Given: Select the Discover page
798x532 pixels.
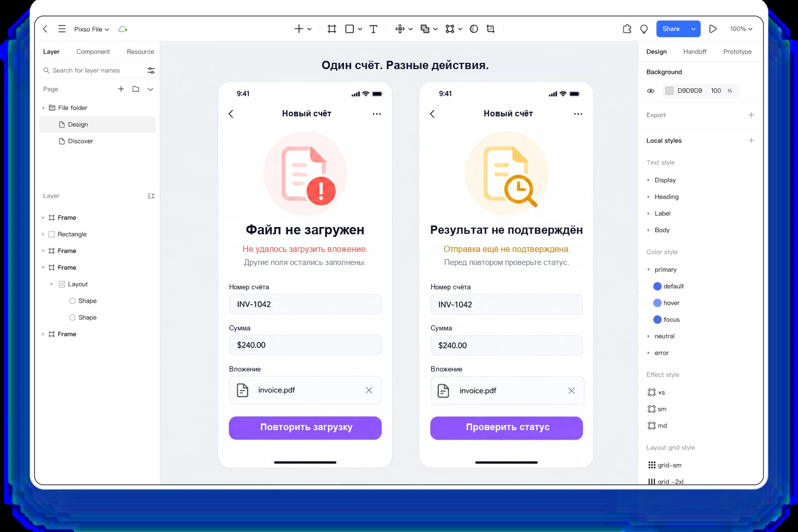Looking at the screenshot, I should tap(98, 141).
